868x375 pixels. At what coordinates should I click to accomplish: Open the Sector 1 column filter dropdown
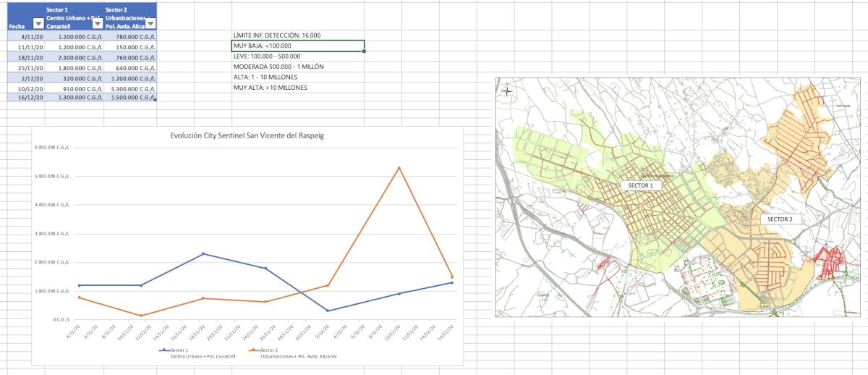point(98,24)
